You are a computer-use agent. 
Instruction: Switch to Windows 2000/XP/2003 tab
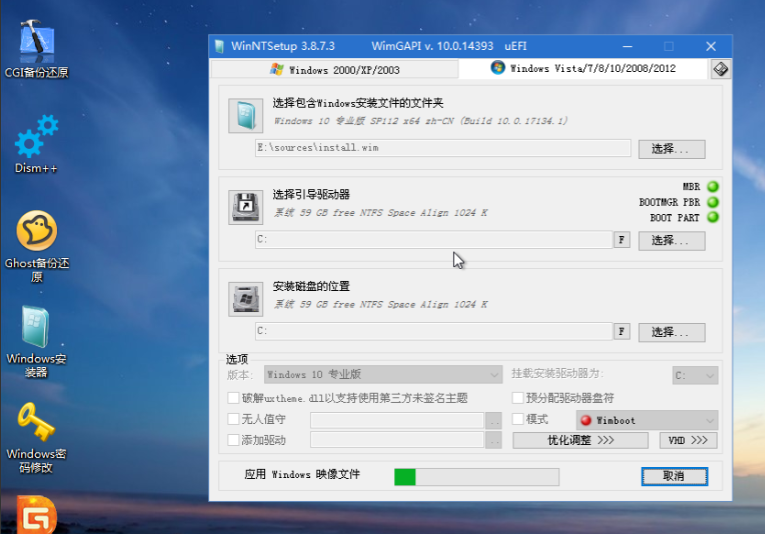pos(335,70)
